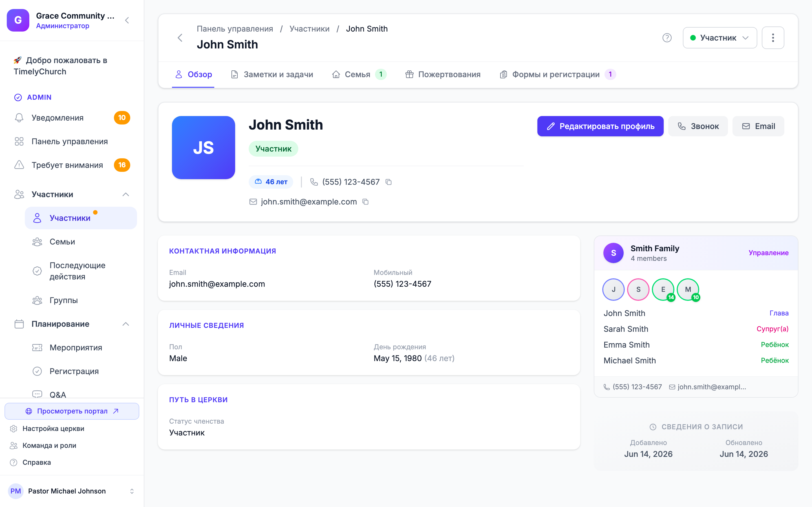Open the Участник status dropdown
Viewport: 812px width, 507px height.
[x=720, y=38]
